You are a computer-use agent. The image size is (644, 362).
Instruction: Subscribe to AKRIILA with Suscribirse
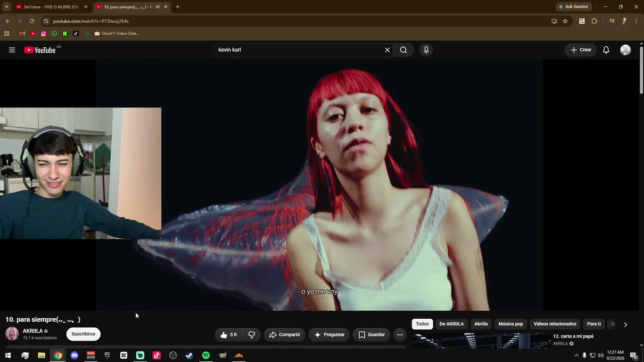click(x=84, y=334)
